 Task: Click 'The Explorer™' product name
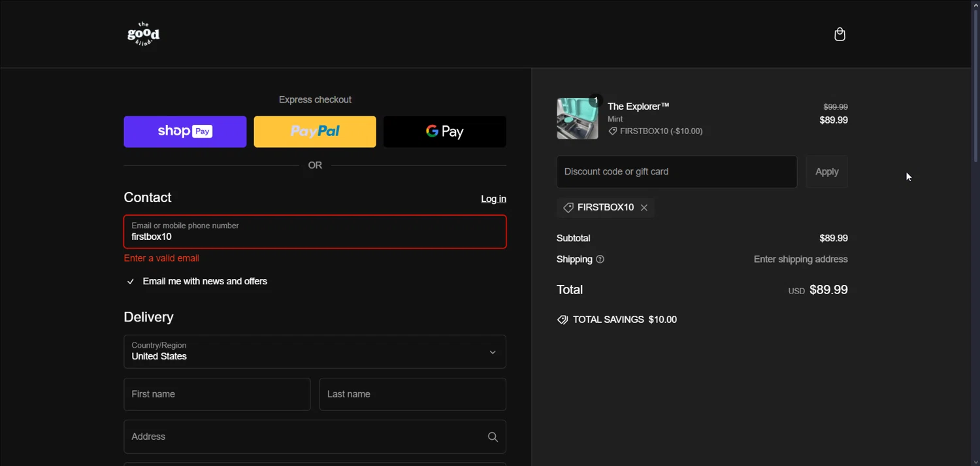pos(638,107)
